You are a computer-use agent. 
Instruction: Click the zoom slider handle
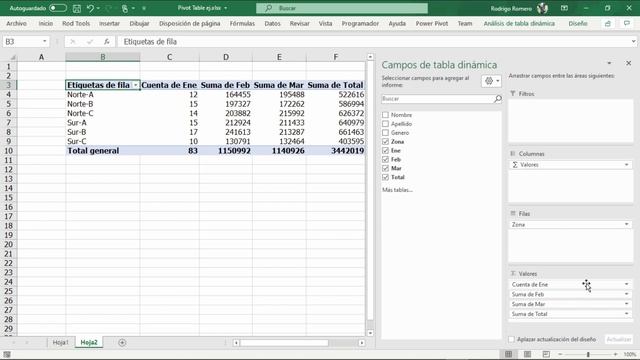click(588, 354)
